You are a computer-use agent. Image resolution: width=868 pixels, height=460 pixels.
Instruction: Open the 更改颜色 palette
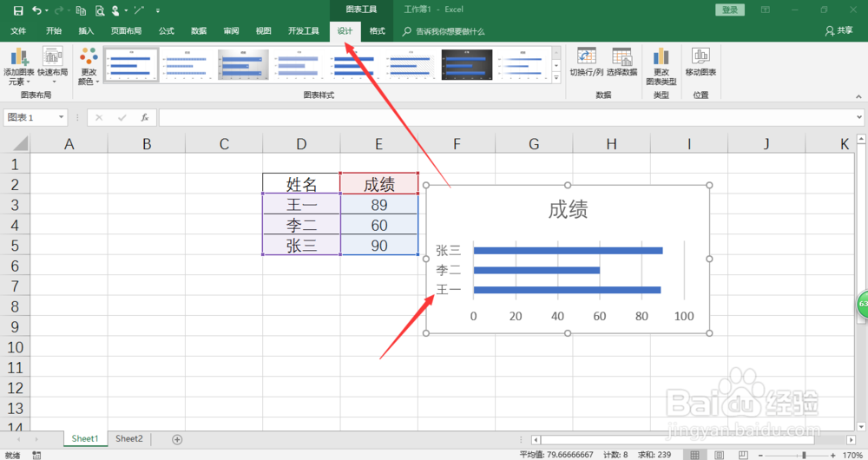89,67
